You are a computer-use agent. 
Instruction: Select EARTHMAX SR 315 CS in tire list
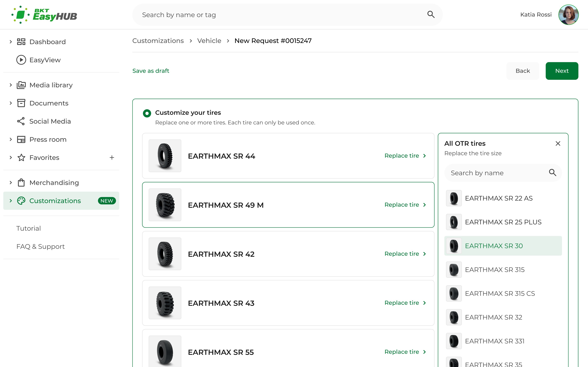coord(503,293)
